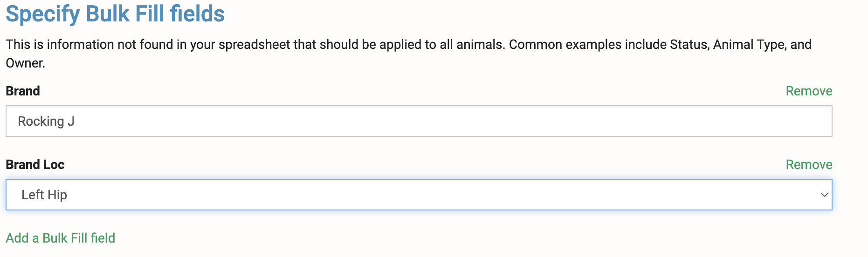868x257 pixels.
Task: Click 'Add a Bulk Fill field' link
Action: (x=61, y=238)
